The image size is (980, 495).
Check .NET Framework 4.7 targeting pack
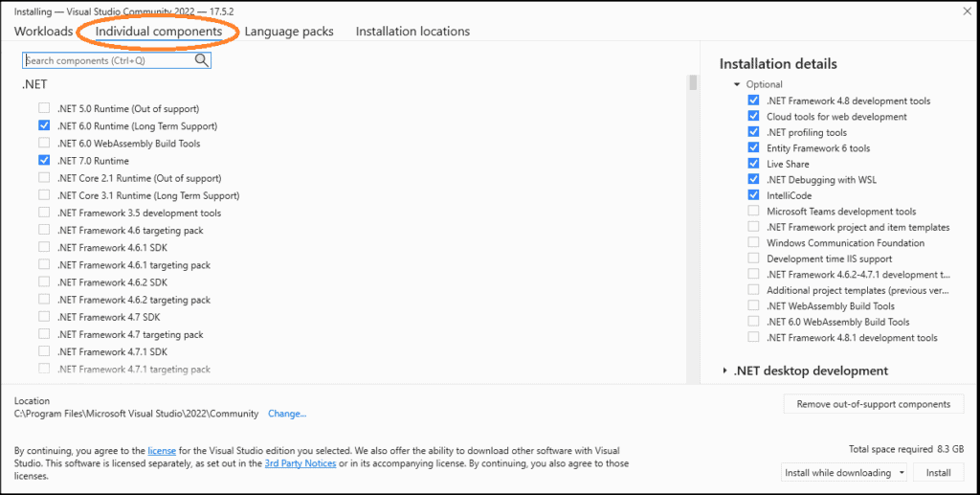44,334
